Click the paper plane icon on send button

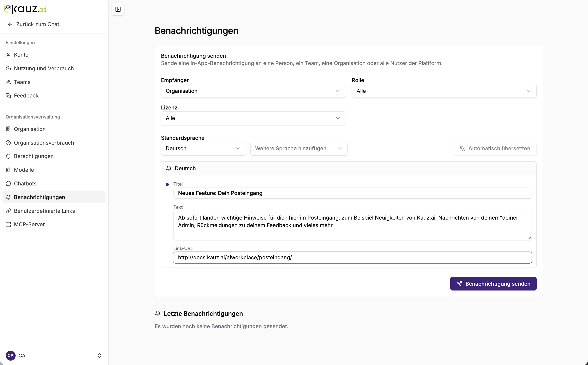click(459, 284)
